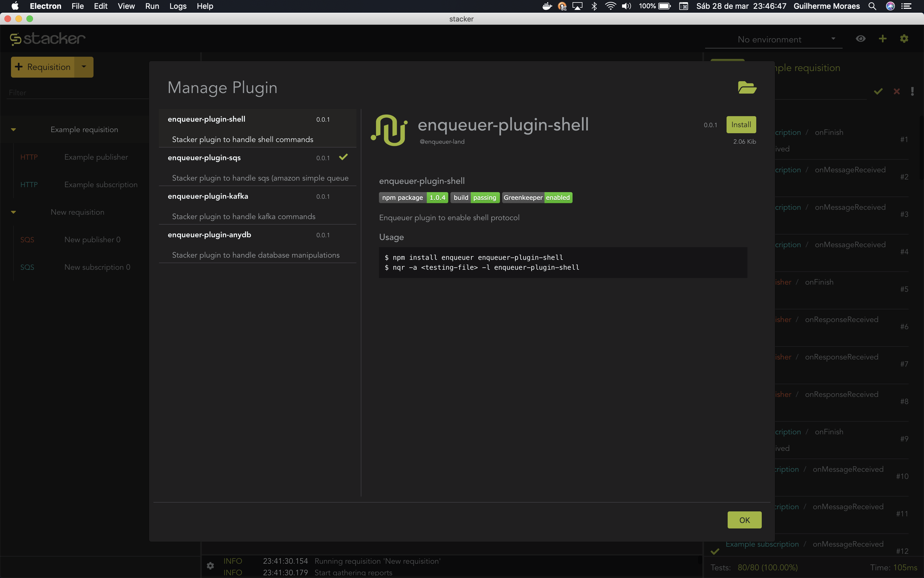Image resolution: width=924 pixels, height=578 pixels.
Task: Open the Requisition button dropdown arrow
Action: 84,67
